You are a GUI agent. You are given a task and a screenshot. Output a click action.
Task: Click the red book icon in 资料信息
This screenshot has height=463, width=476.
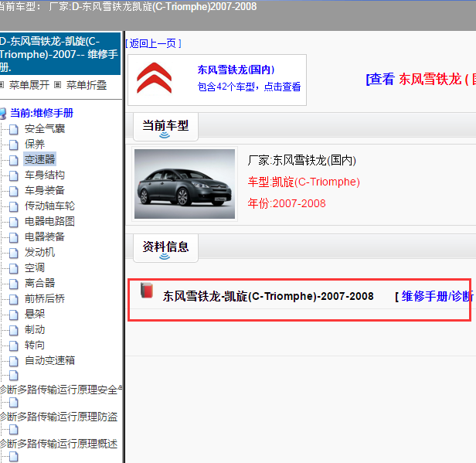(147, 291)
